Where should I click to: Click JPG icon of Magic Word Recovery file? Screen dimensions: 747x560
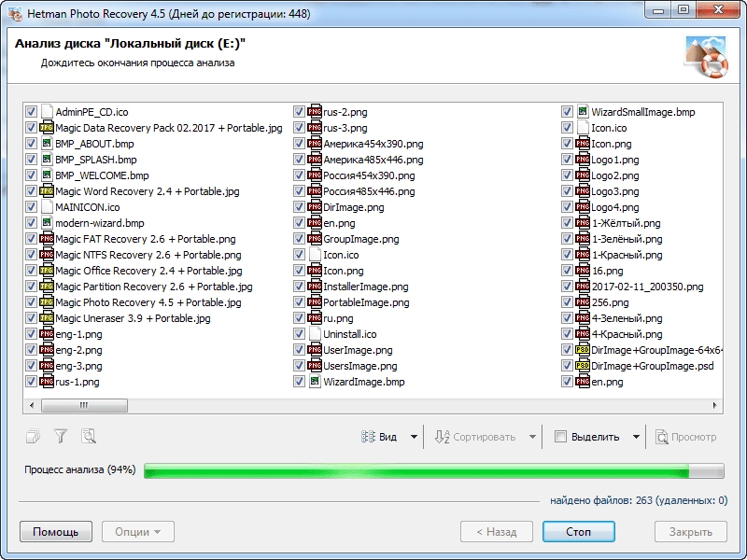(x=47, y=191)
